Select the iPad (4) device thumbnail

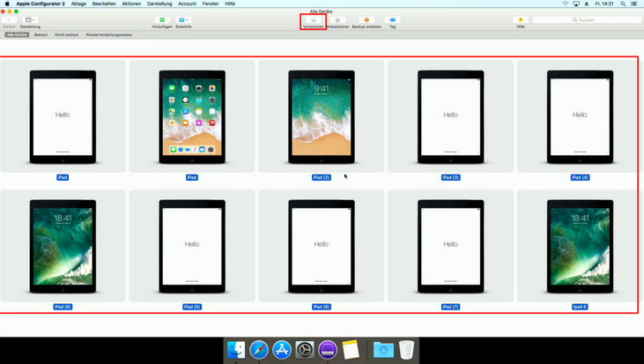[580, 116]
